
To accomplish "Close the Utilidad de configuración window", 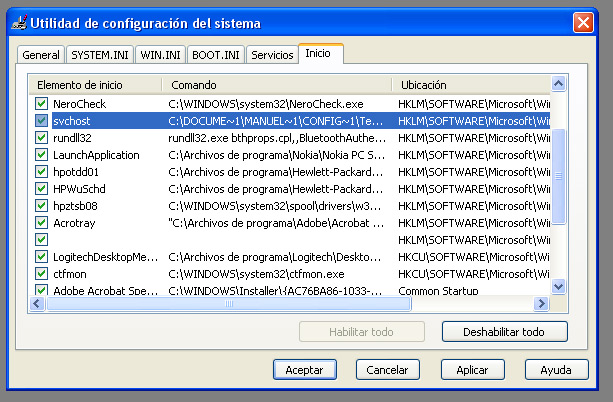I will [x=583, y=23].
